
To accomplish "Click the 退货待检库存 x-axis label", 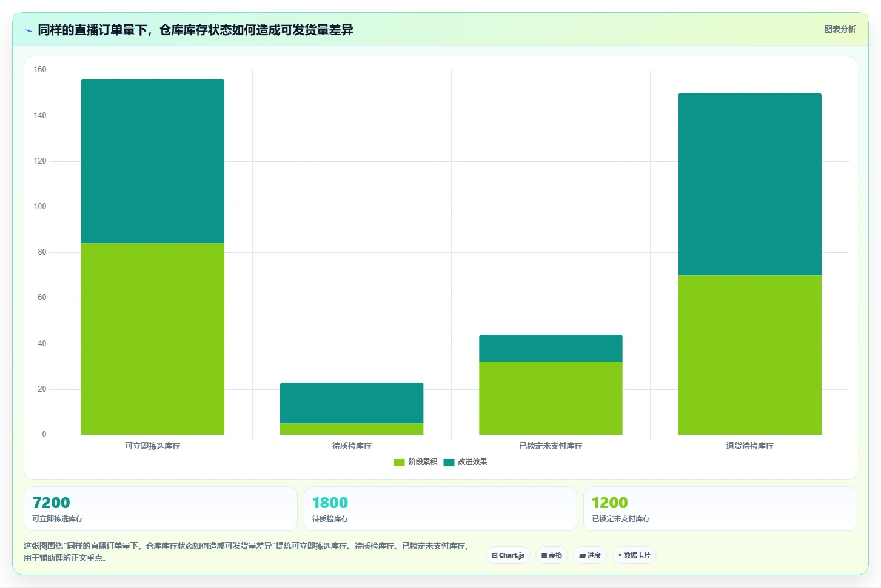I will tap(750, 446).
